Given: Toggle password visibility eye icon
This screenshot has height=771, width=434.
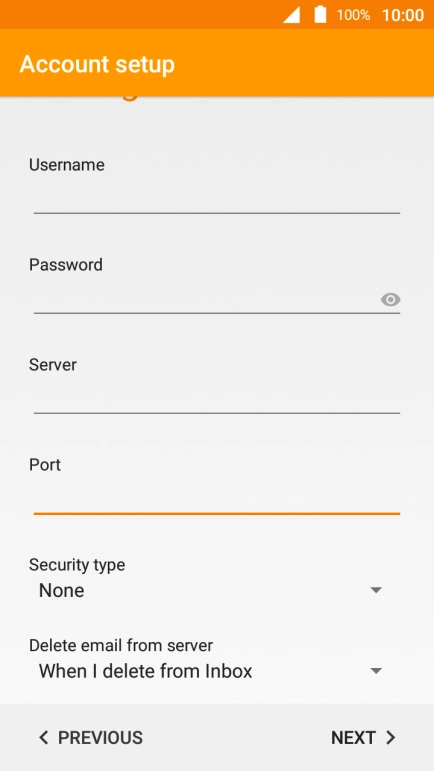Looking at the screenshot, I should (390, 299).
